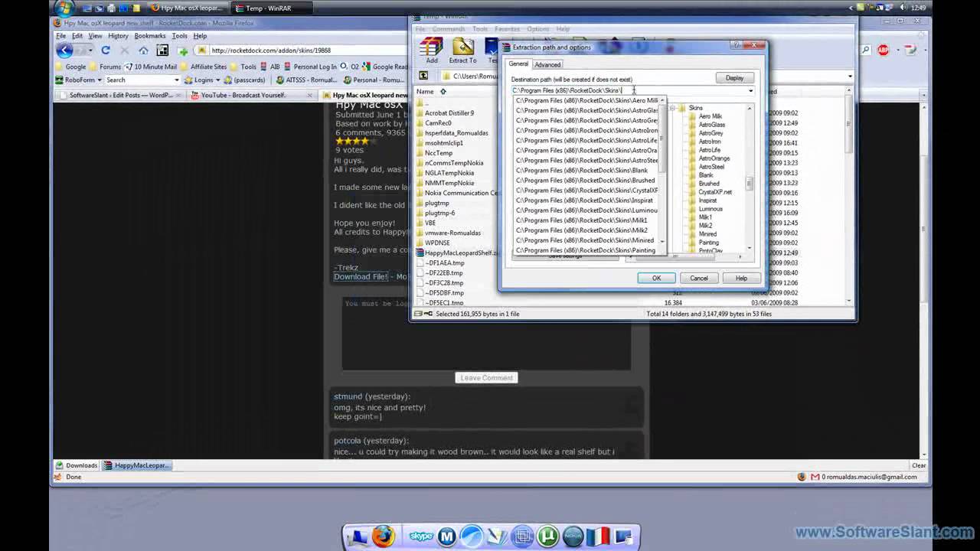The height and width of the screenshot is (551, 980).
Task: Select the vmware-Romualdas folder in WinRAR
Action: pyautogui.click(x=452, y=233)
